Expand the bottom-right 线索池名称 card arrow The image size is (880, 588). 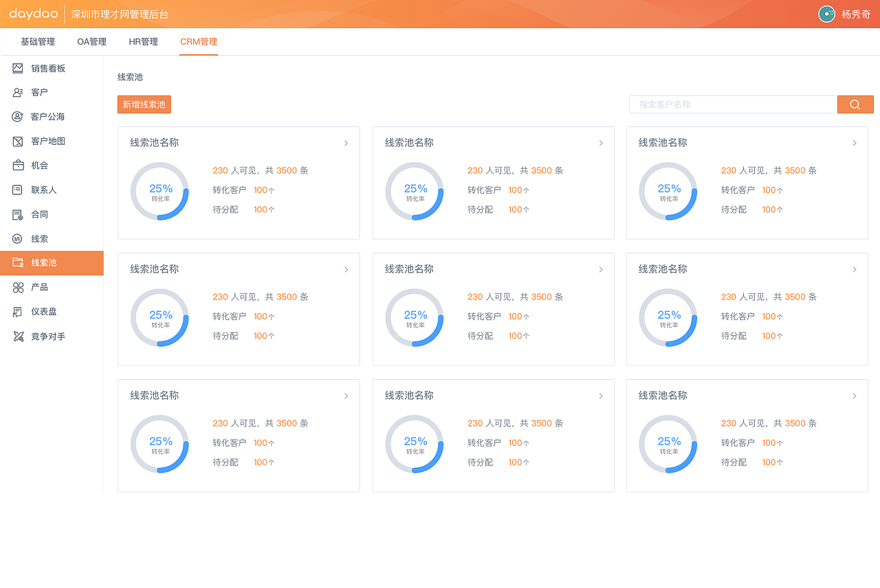[855, 396]
